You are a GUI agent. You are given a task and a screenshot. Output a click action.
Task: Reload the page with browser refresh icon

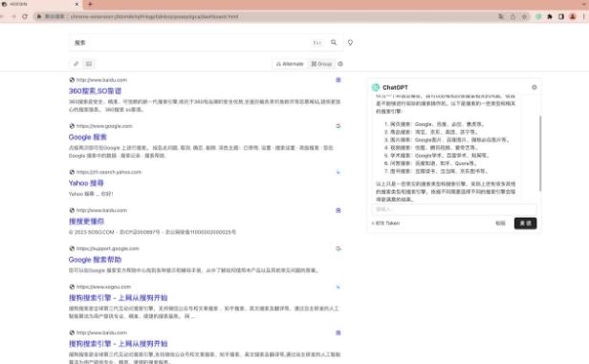(x=25, y=16)
